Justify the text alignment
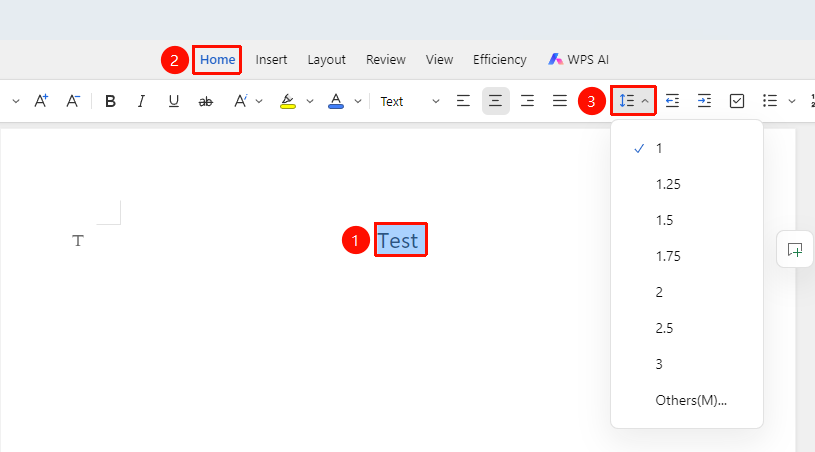 coord(560,101)
